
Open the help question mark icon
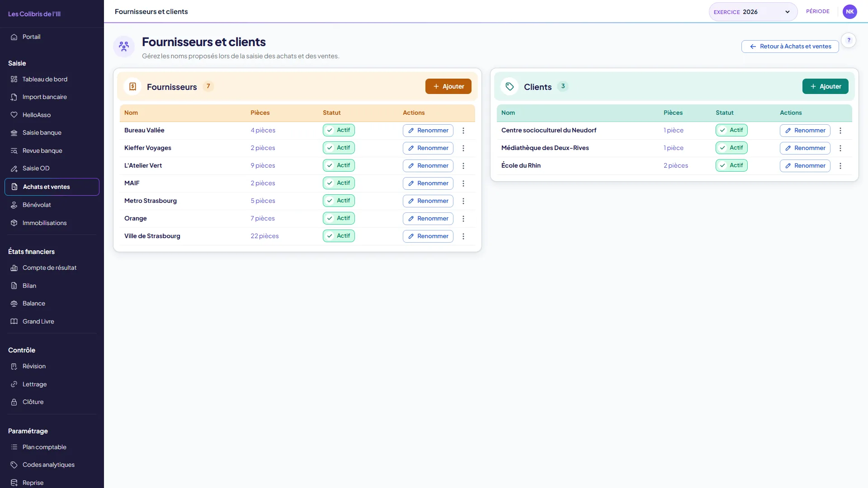click(x=849, y=40)
